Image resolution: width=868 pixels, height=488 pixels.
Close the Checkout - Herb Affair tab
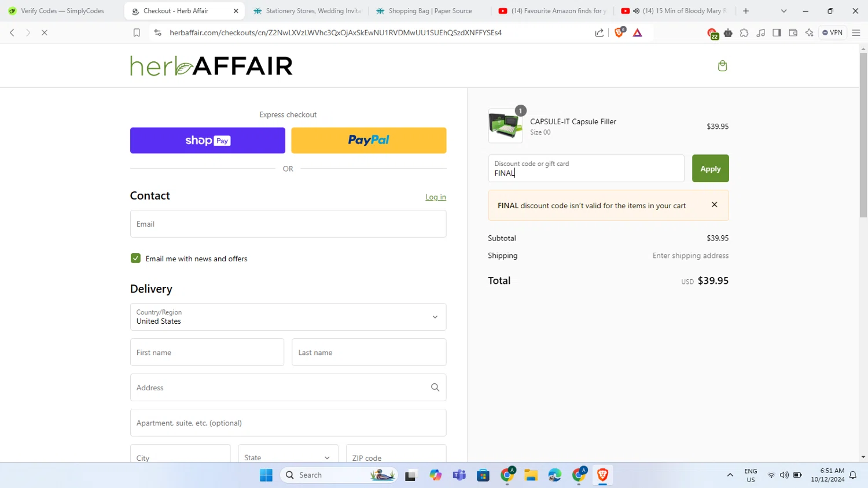[x=236, y=11]
